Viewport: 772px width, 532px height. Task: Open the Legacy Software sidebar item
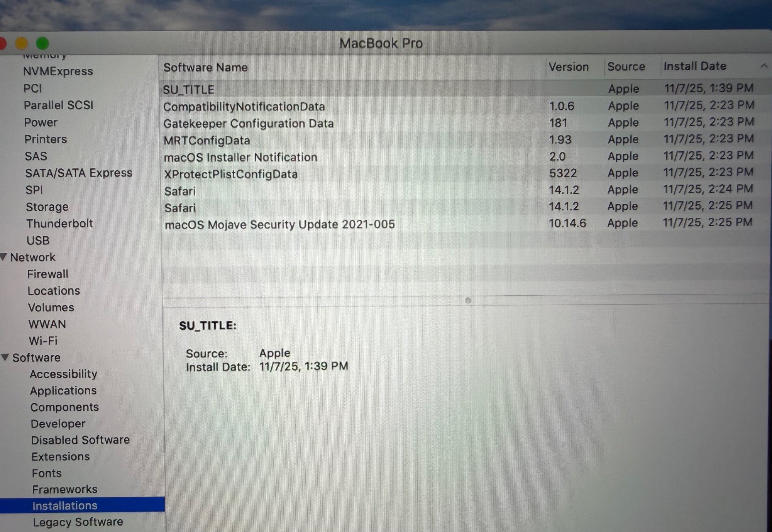pos(78,522)
